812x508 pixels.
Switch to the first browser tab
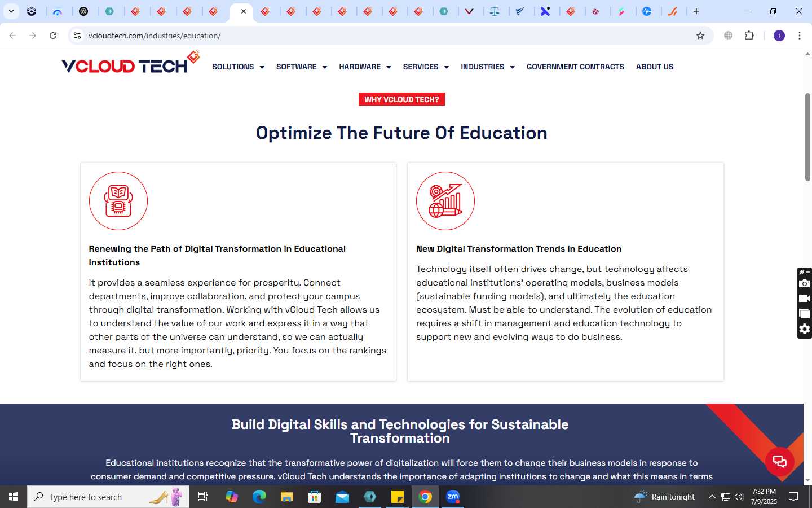coord(32,11)
